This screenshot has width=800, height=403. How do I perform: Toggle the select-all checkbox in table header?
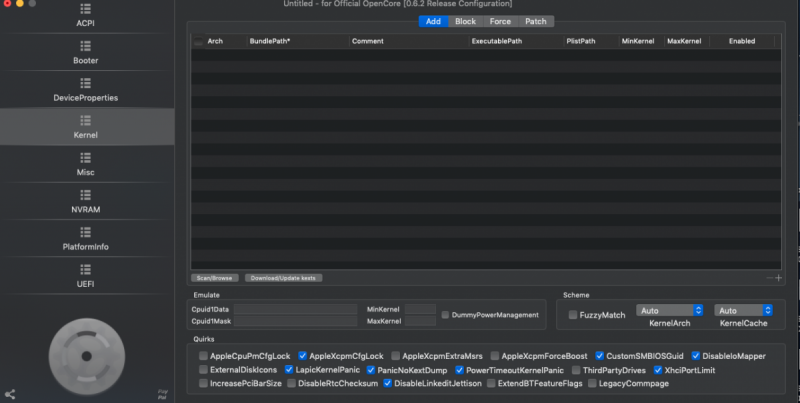click(198, 42)
